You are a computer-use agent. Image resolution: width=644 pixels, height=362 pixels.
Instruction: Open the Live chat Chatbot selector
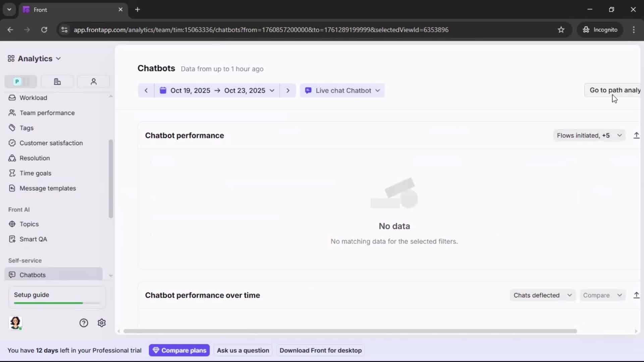point(342,90)
